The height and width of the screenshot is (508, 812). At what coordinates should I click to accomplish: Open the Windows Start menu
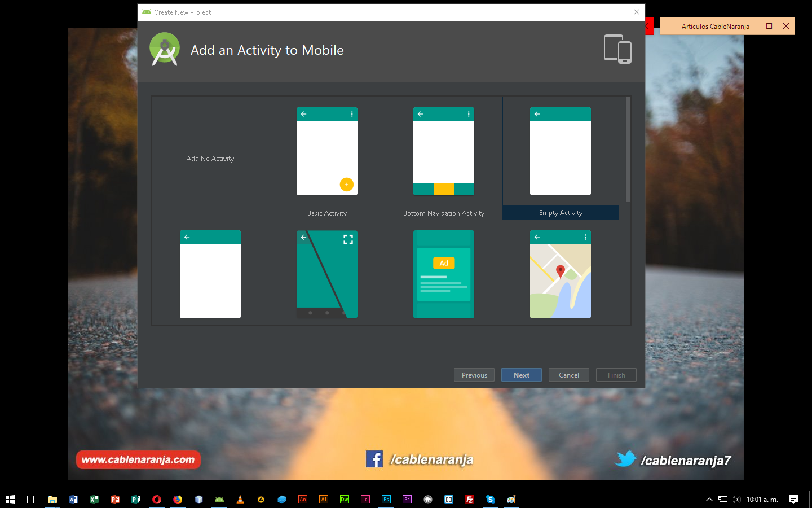(10, 500)
